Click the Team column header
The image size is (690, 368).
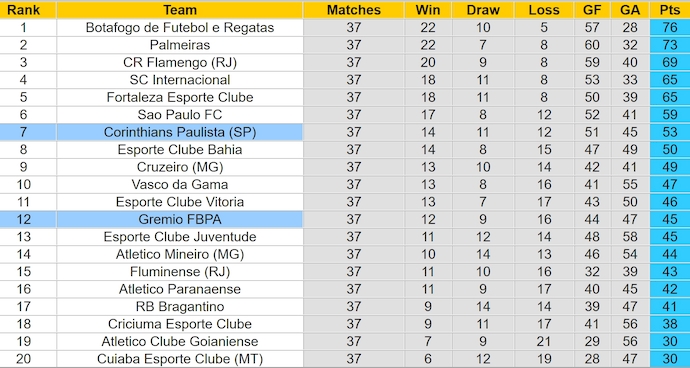click(x=180, y=10)
